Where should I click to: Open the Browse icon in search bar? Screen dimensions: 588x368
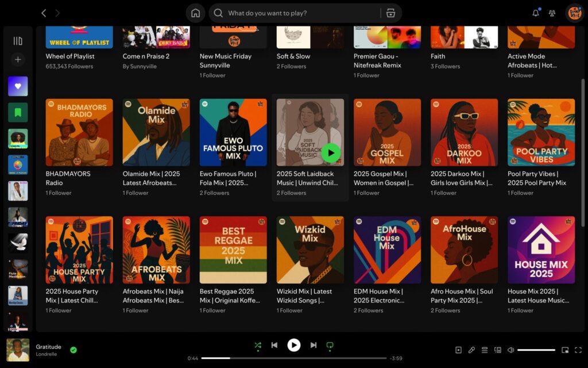pyautogui.click(x=391, y=13)
